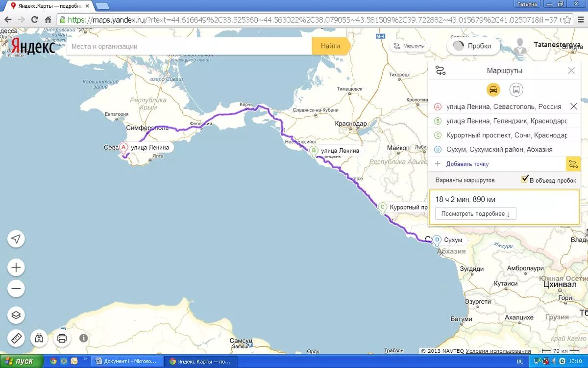Select car route mode

coord(493,89)
